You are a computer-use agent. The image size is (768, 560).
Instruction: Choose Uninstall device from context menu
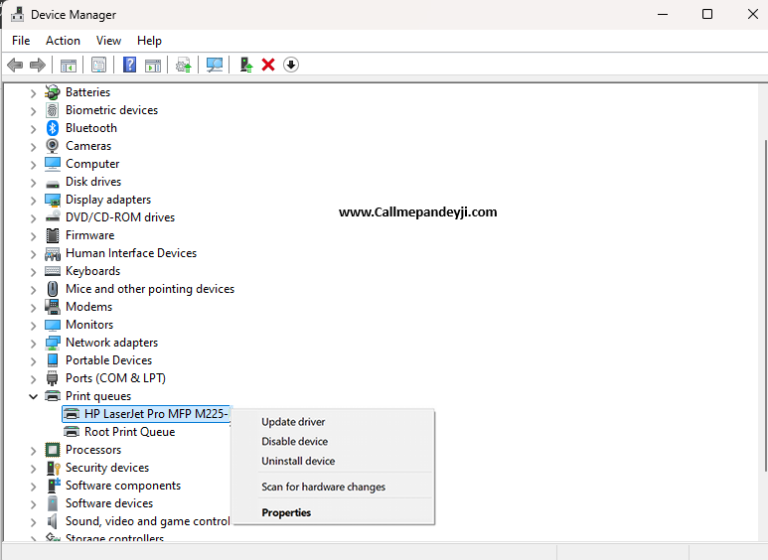tap(334, 461)
